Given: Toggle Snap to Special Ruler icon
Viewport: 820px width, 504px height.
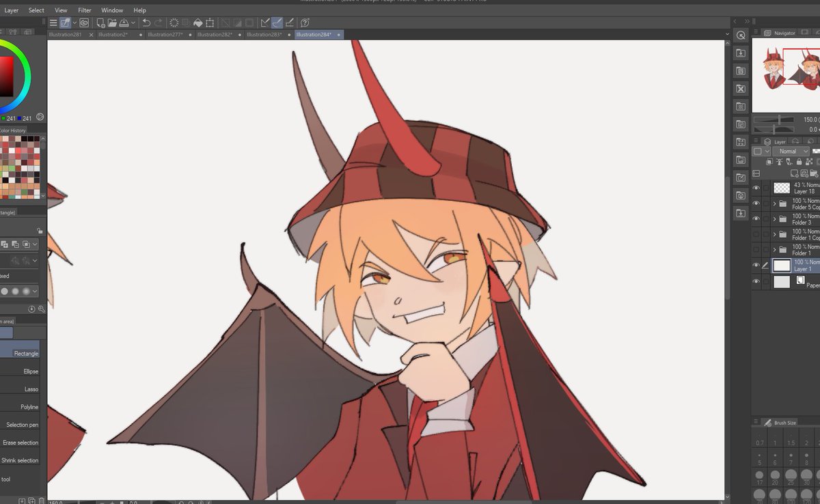Looking at the screenshot, I should tap(277, 23).
